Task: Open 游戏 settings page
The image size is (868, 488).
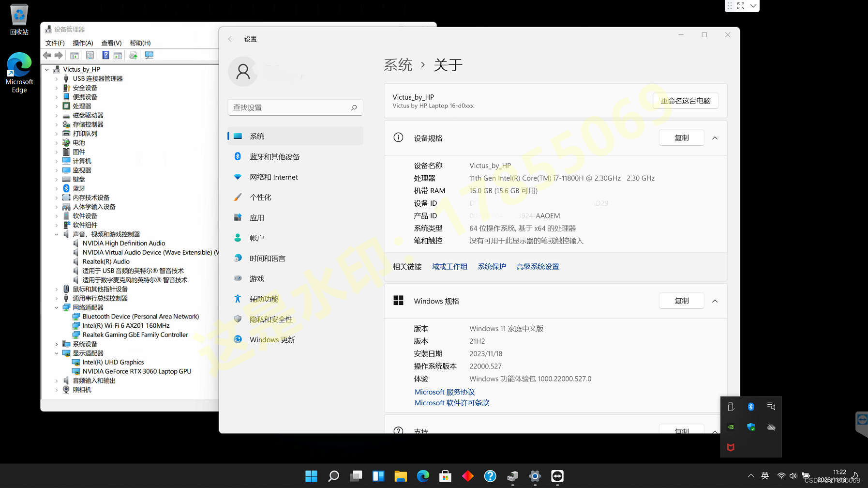Action: 295,278
